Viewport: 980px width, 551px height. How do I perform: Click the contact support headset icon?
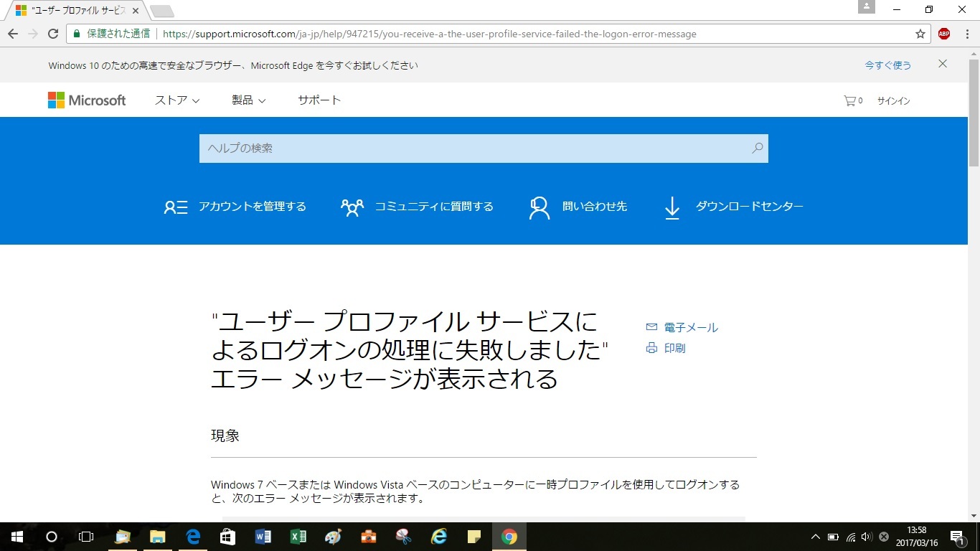tap(539, 208)
